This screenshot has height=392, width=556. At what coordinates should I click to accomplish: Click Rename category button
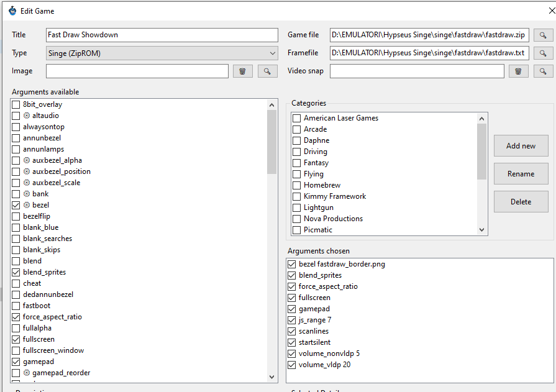(x=521, y=174)
